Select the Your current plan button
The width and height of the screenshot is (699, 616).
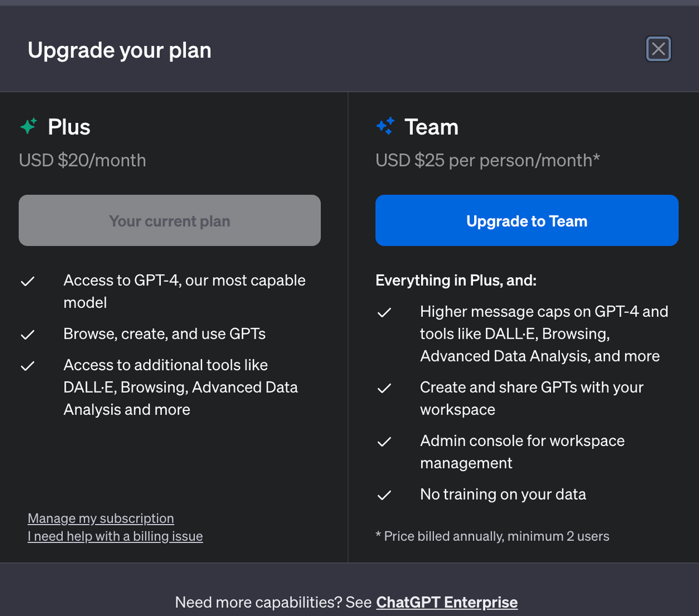[170, 220]
